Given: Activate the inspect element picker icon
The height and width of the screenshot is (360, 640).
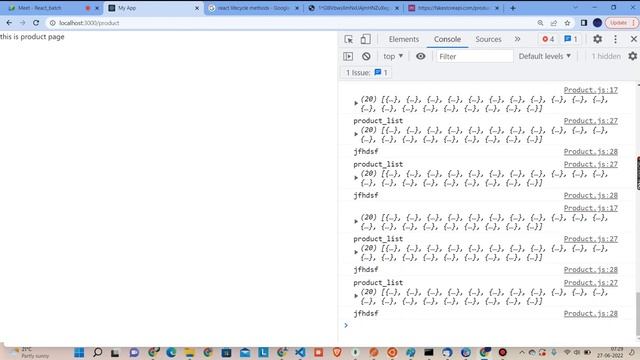Looking at the screenshot, I should pos(349,39).
